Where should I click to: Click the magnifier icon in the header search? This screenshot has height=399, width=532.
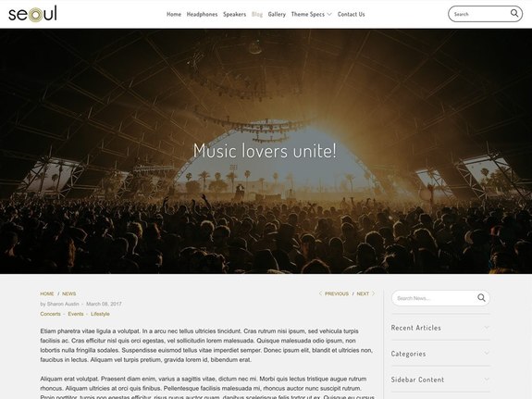pos(514,13)
